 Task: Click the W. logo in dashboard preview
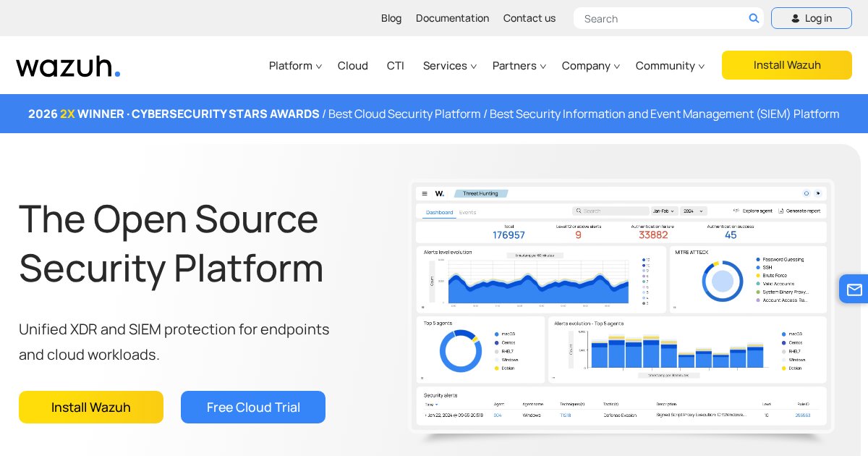click(440, 194)
